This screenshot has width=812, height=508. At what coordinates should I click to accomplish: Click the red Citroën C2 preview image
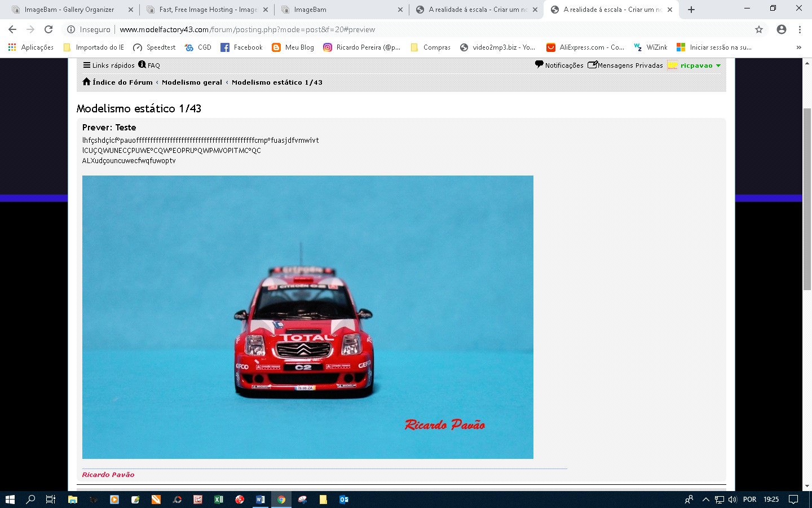[x=308, y=317]
